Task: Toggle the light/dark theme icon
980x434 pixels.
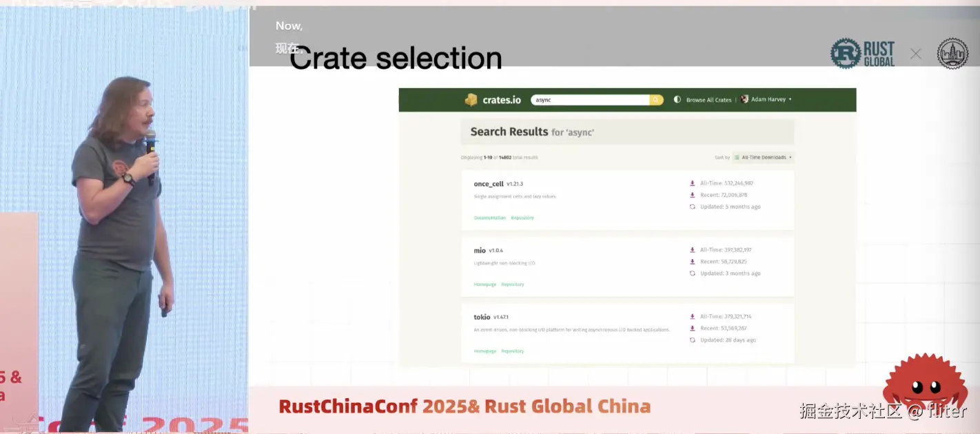Action: pyautogui.click(x=677, y=99)
